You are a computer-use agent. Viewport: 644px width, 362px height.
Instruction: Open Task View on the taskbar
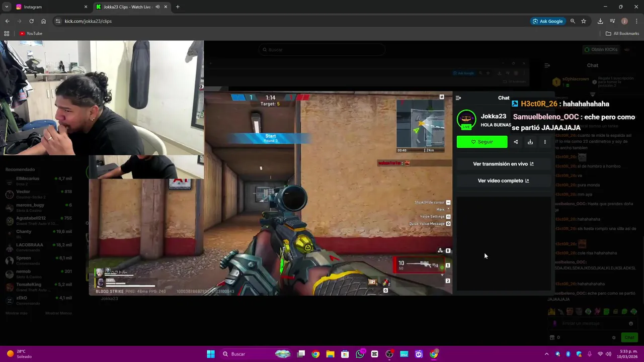point(301,354)
